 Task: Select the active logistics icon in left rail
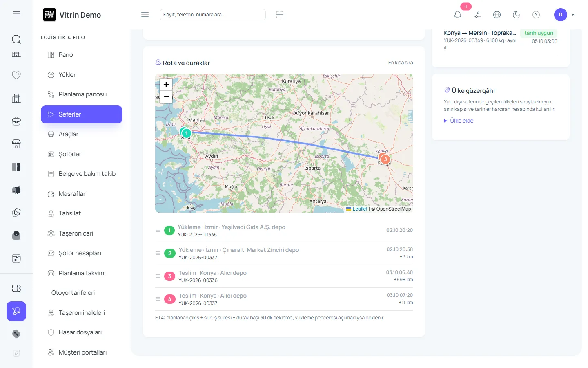(16, 311)
